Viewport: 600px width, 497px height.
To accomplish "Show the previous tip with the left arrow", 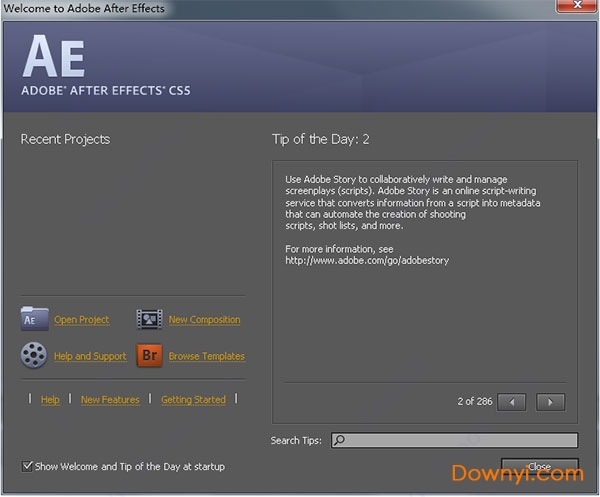I will (512, 402).
